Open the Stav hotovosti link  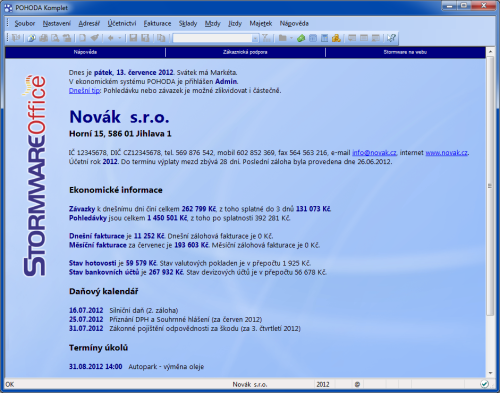[x=93, y=263]
